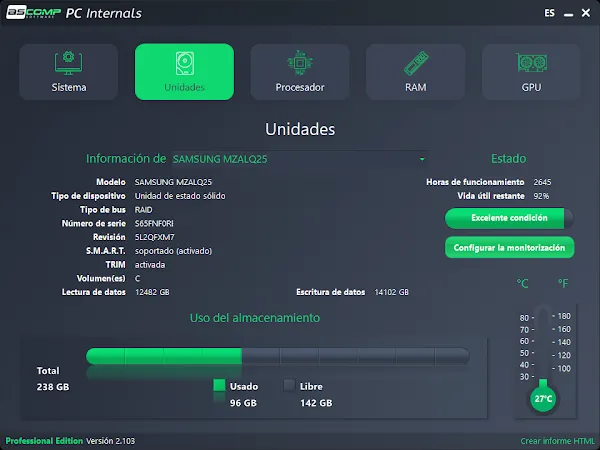Viewport: 600px width, 450px height.
Task: Click the revision value 5L2QFXM7
Action: tap(155, 237)
